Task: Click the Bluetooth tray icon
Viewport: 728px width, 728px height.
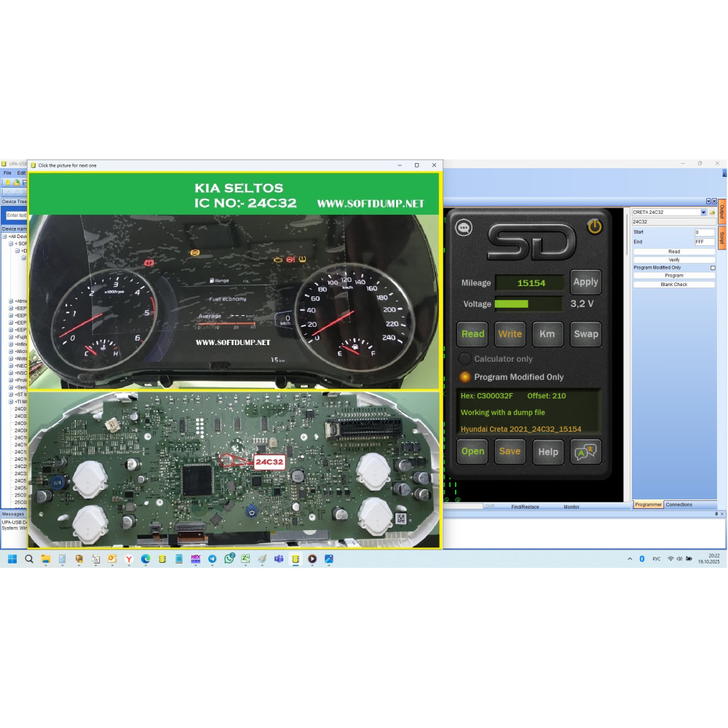Action: 642,558
